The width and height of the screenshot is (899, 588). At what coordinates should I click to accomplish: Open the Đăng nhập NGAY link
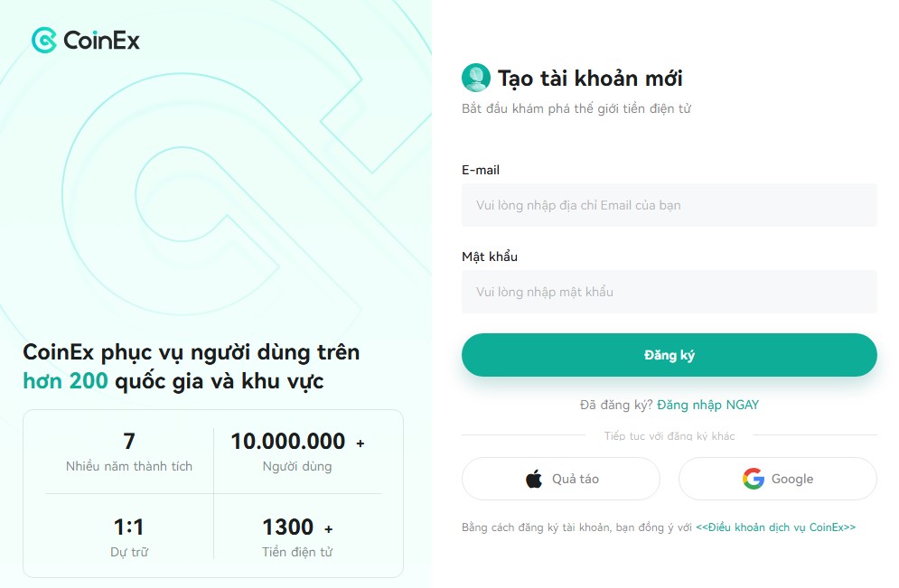click(707, 405)
